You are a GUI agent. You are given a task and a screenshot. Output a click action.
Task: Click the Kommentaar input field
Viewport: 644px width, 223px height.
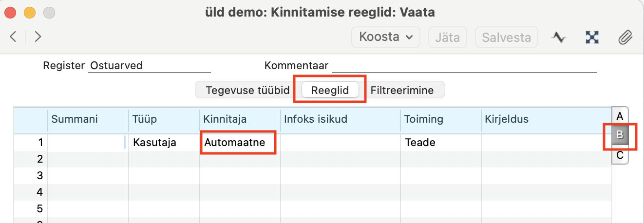(464, 66)
